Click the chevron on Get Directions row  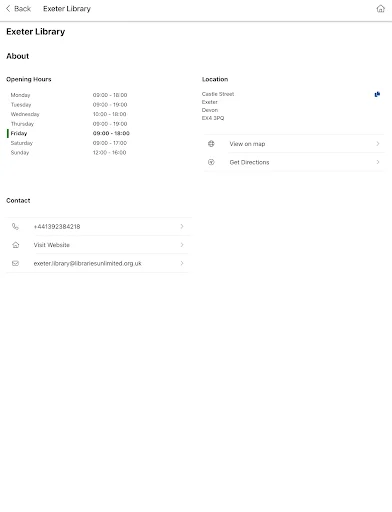pyautogui.click(x=378, y=162)
